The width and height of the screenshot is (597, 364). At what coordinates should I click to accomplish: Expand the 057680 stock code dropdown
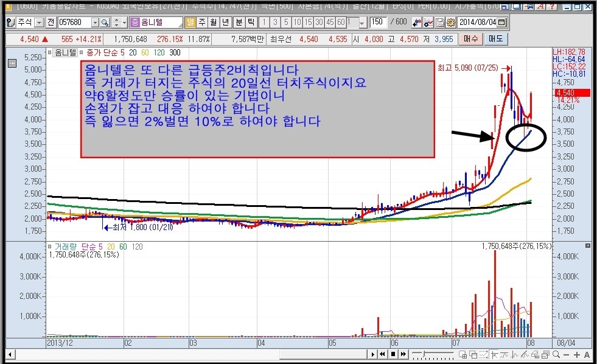pos(95,23)
